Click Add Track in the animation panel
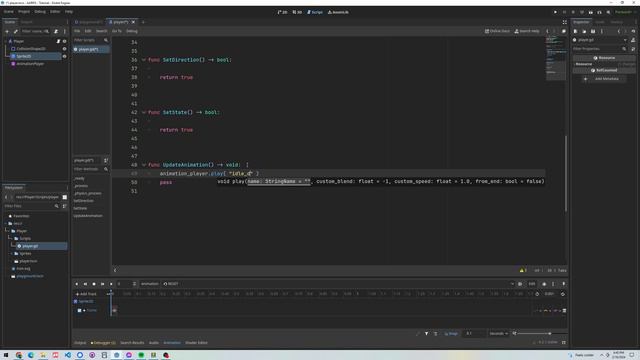Viewport: 640px width, 360px height. tap(86, 294)
